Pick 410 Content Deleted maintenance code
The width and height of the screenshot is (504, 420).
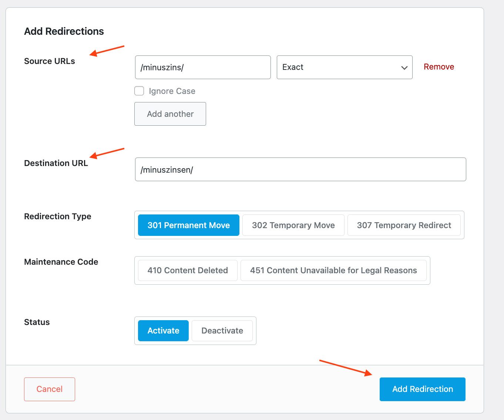coord(188,270)
